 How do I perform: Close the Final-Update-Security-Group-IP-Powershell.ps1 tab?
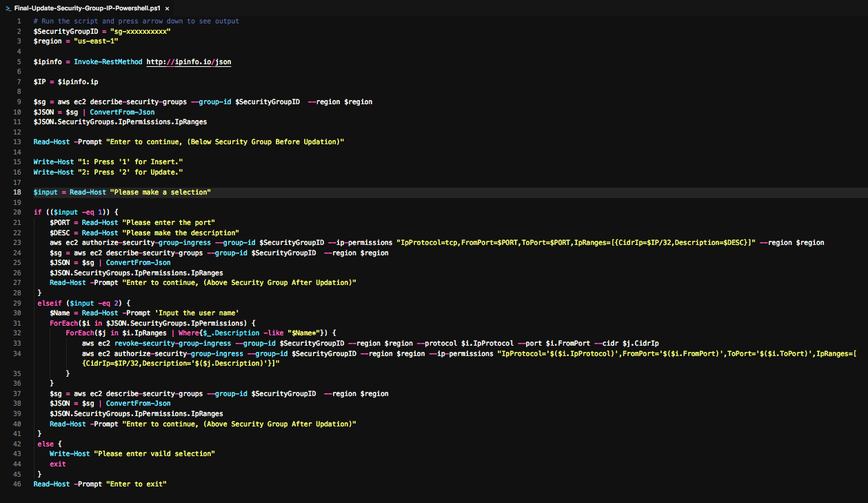pos(167,8)
